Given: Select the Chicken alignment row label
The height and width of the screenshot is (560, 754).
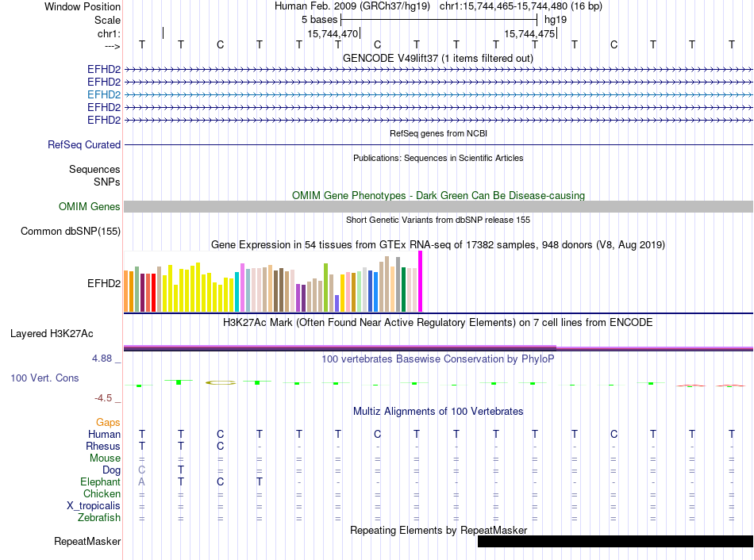Looking at the screenshot, I should click(x=102, y=494).
